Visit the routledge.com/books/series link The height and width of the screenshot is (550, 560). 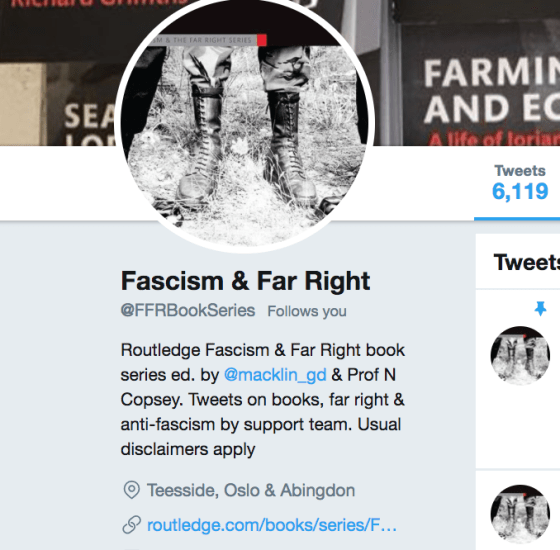[x=272, y=525]
